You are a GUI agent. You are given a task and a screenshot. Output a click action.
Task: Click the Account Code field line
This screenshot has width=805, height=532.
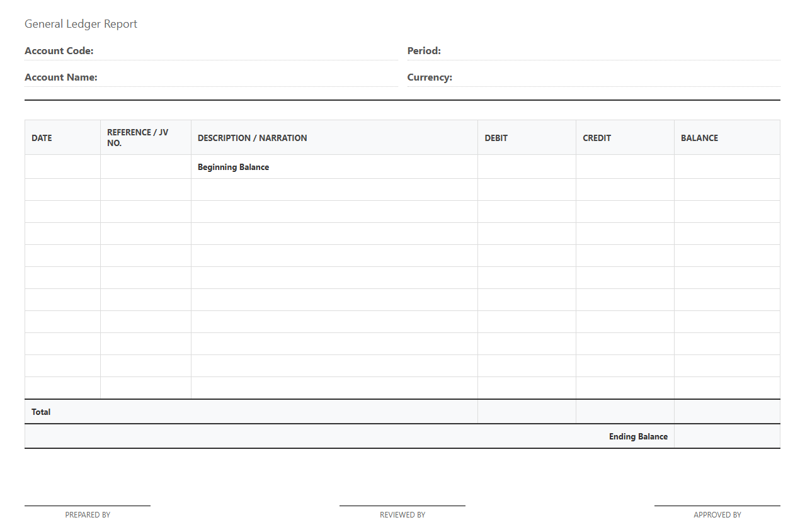point(211,51)
